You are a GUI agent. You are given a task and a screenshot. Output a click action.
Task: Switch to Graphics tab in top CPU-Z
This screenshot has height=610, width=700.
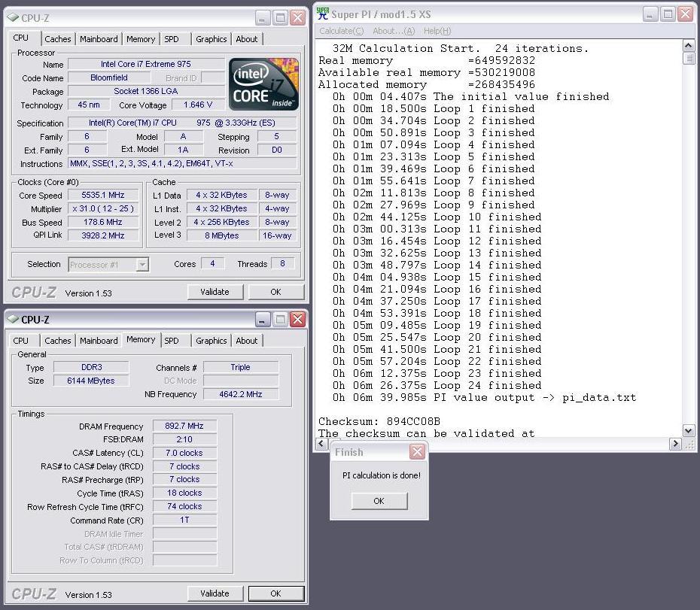[x=212, y=39]
